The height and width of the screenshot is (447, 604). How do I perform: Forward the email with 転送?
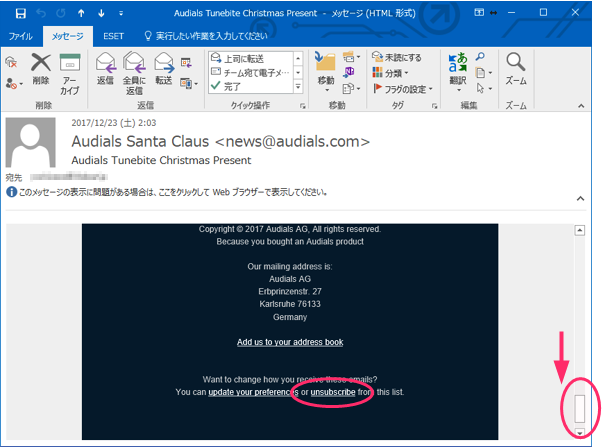point(164,69)
